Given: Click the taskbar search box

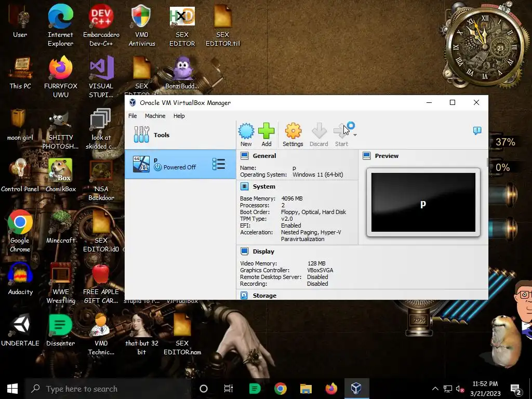Looking at the screenshot, I should [109, 389].
